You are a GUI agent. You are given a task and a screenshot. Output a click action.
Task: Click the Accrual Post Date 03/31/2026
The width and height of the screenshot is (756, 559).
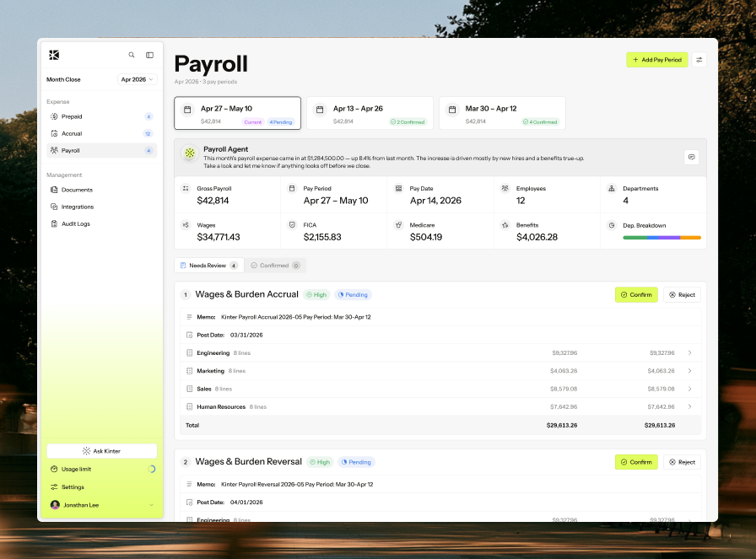[246, 335]
